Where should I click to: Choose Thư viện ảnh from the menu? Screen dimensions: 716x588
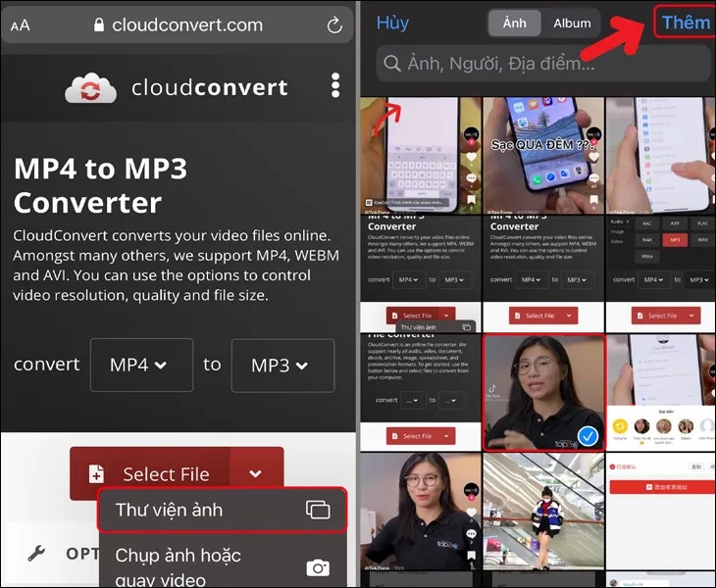point(222,510)
